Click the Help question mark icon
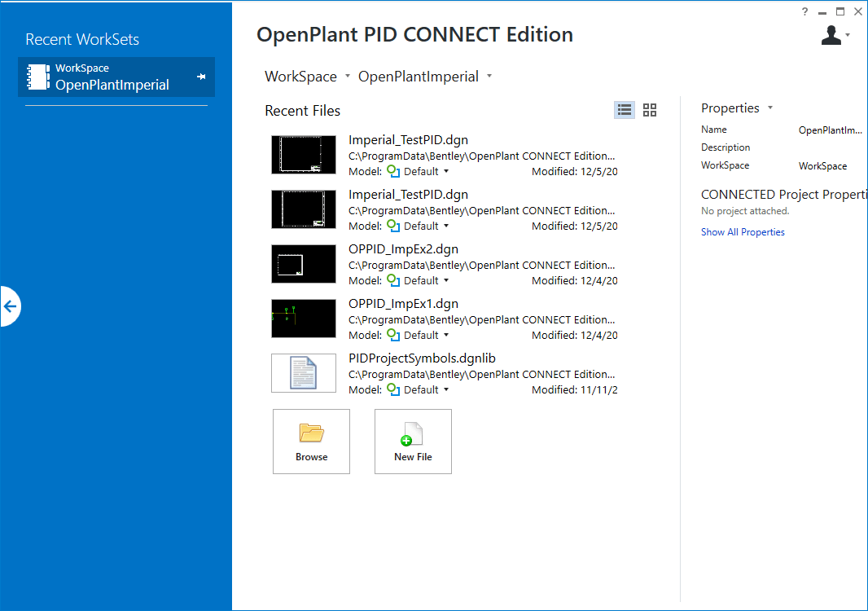The height and width of the screenshot is (611, 868). pyautogui.click(x=804, y=11)
